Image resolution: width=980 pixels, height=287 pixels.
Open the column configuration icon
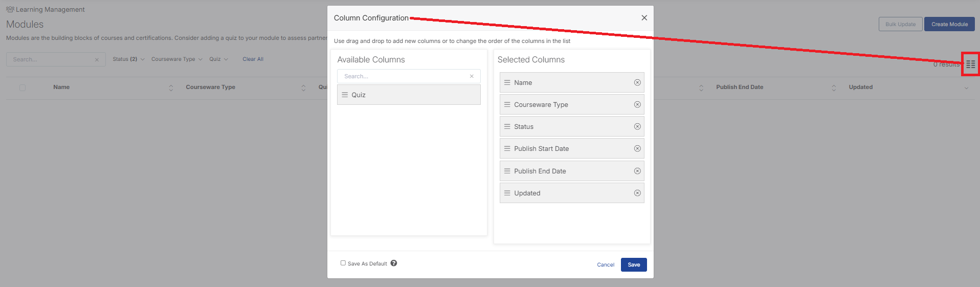970,64
